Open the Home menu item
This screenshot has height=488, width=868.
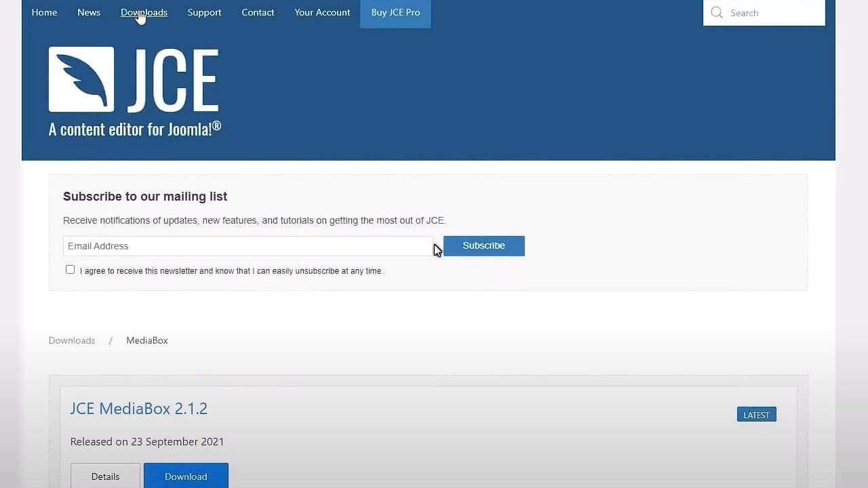[x=44, y=12]
